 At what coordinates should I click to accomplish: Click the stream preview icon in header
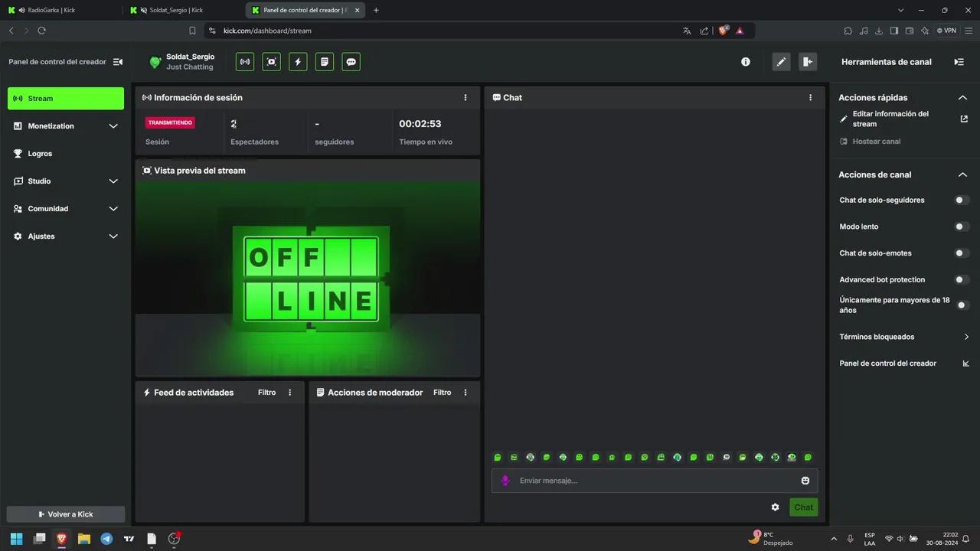pos(271,62)
